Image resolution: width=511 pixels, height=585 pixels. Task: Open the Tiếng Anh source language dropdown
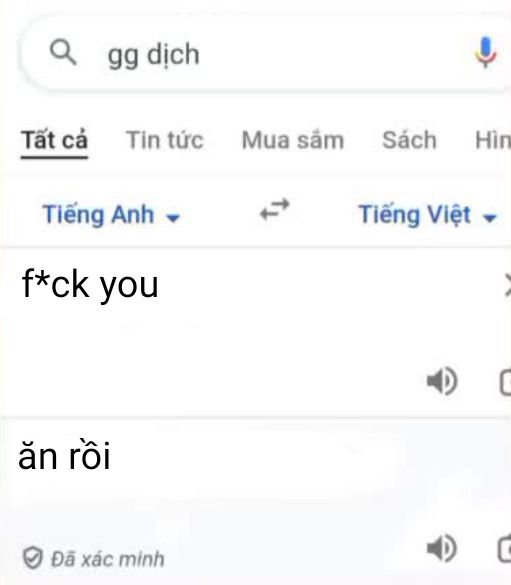111,215
